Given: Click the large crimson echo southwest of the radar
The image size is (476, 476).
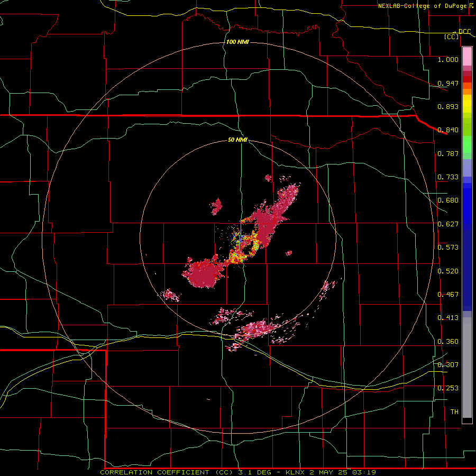Looking at the screenshot, I should (203, 273).
